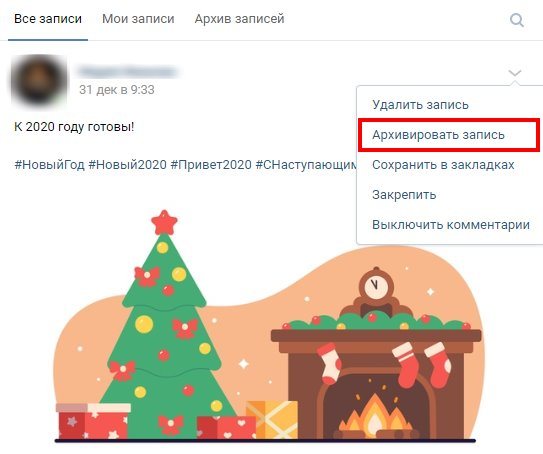Screen dimensions: 543x454
Task: Choose Выключить комментарии option
Action: (x=451, y=224)
